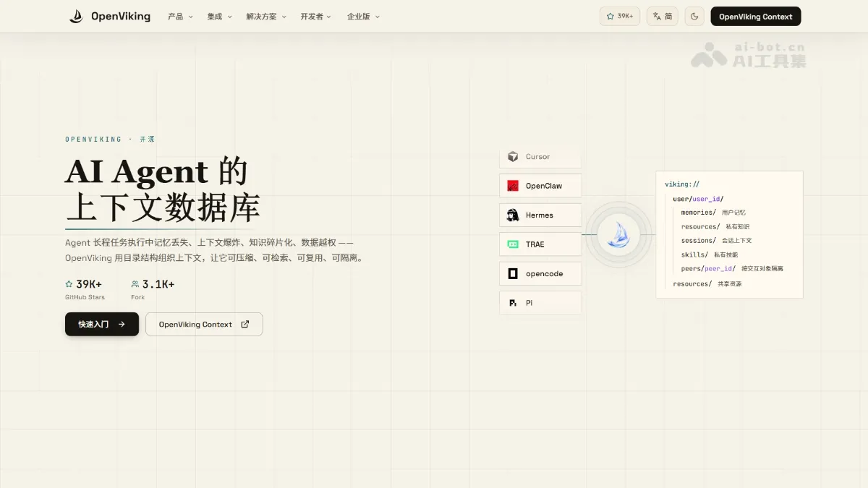Click the arrow icon in 快速入门 button

click(122, 324)
